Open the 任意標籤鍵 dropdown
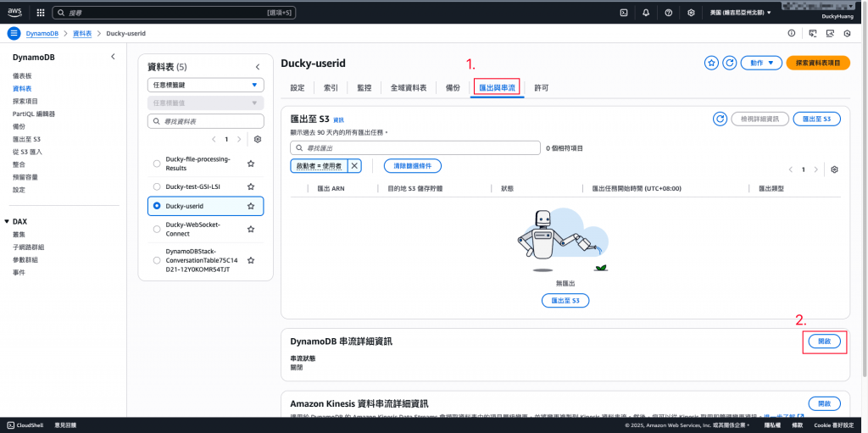 pyautogui.click(x=206, y=86)
